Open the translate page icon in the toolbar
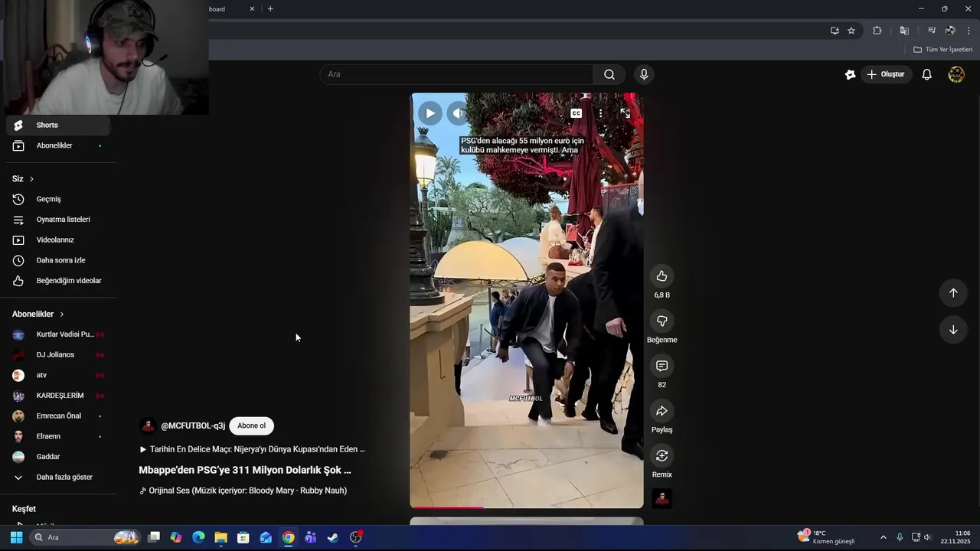The image size is (980, 551). (904, 31)
